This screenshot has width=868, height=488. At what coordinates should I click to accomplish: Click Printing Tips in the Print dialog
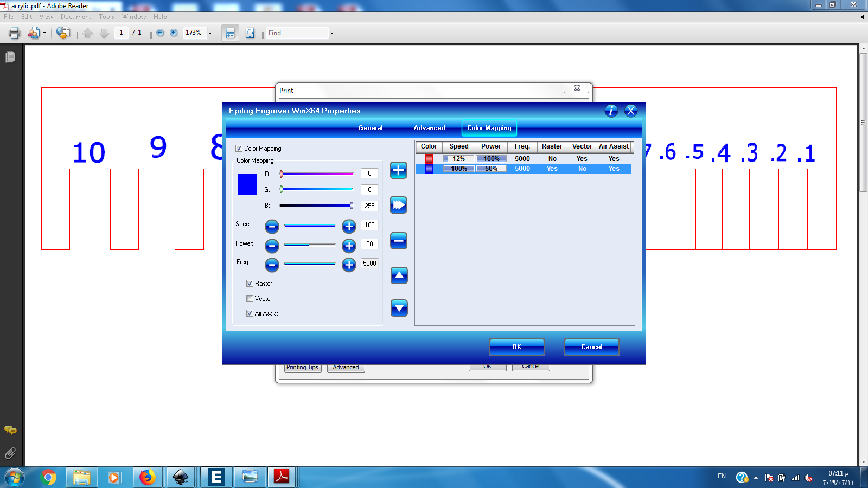click(x=302, y=368)
